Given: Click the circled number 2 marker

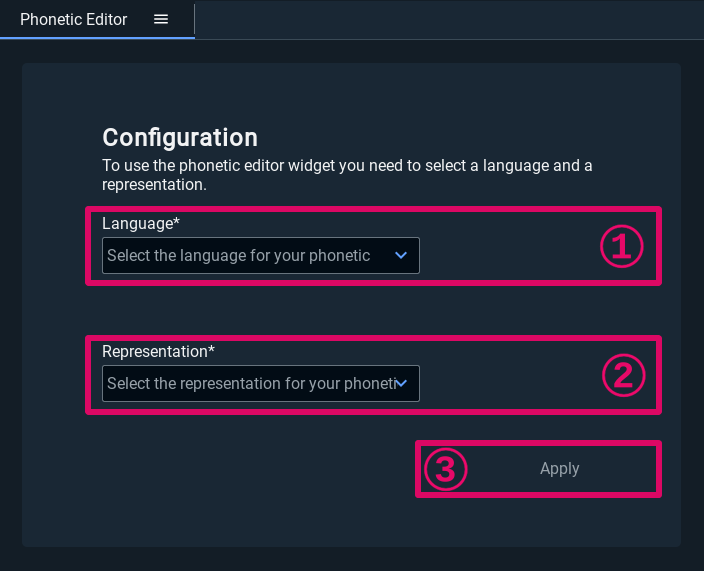Looking at the screenshot, I should (x=623, y=375).
